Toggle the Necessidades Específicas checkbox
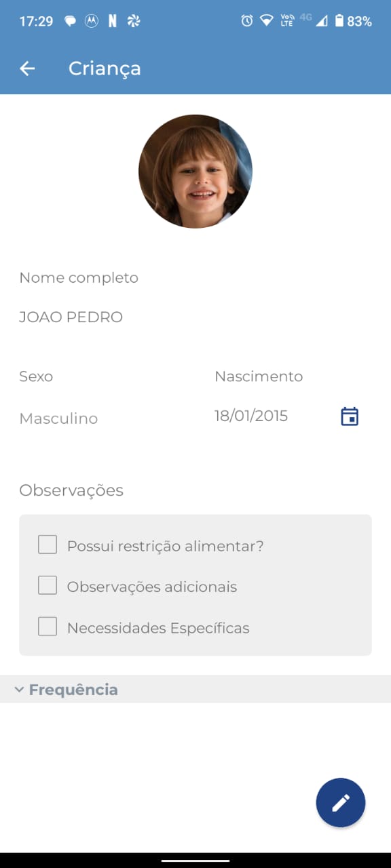 pos(48,627)
